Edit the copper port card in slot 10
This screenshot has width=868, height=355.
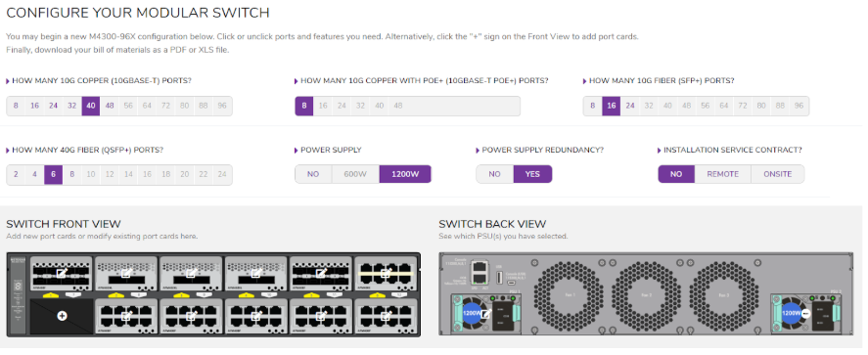(256, 316)
